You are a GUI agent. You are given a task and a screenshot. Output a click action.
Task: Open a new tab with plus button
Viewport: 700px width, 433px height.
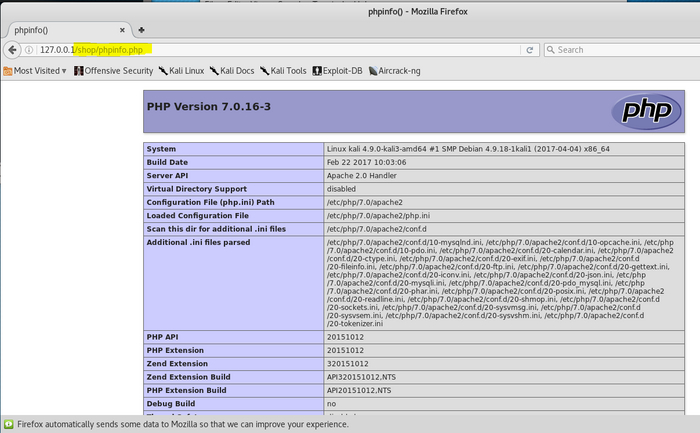[141, 30]
